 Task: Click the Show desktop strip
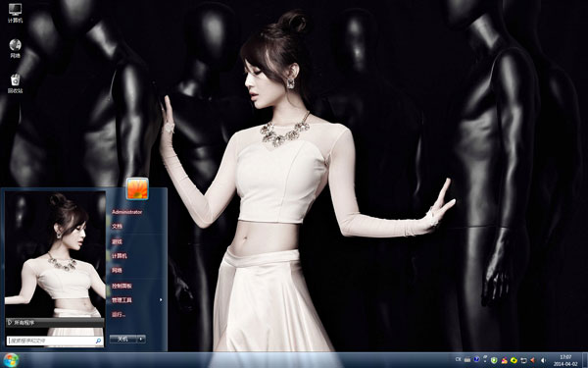tap(585, 360)
